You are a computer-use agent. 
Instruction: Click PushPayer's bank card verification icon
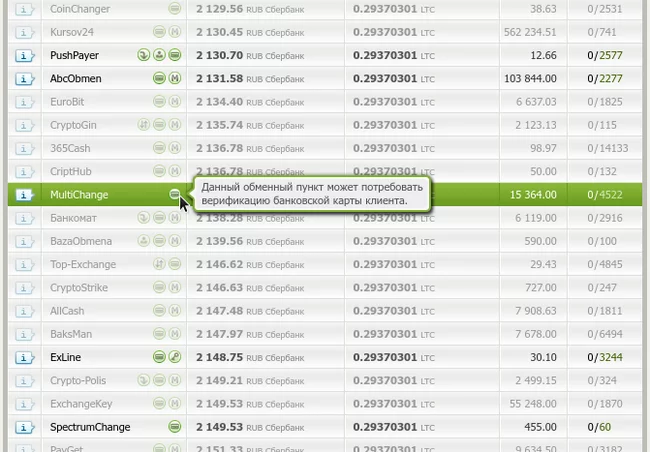coord(175,55)
